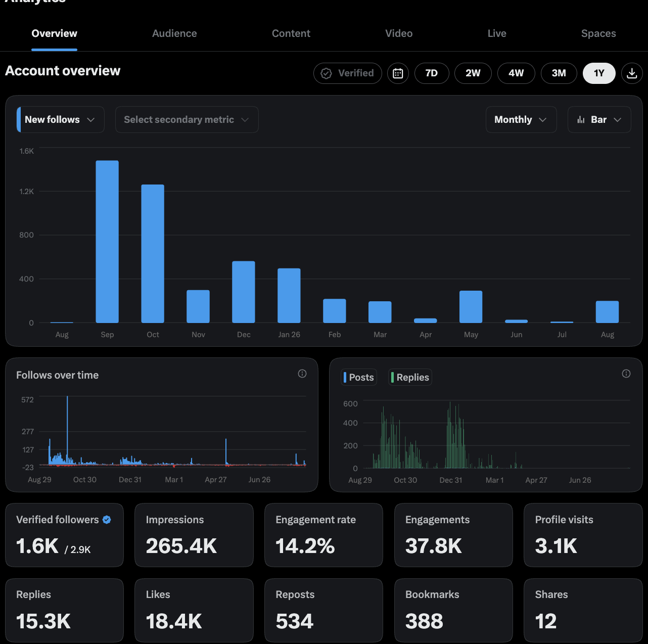Select the 3M time range
Viewport: 648px width, 644px height.
pos(559,73)
